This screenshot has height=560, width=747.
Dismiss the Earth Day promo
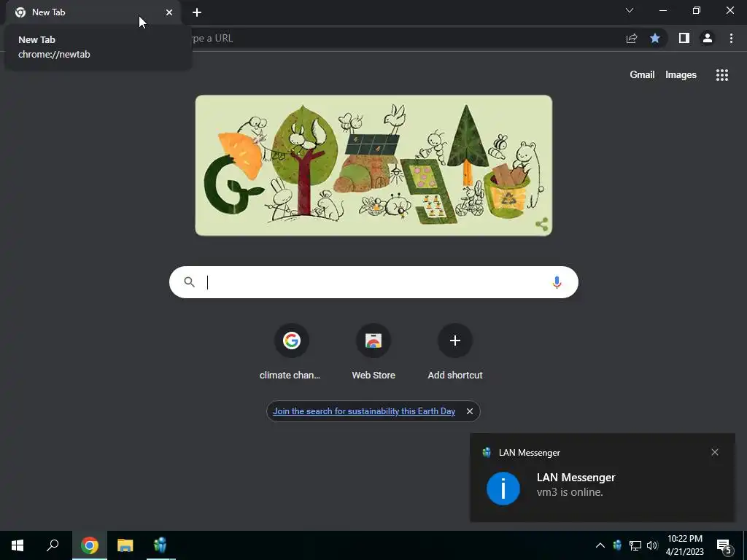coord(470,411)
